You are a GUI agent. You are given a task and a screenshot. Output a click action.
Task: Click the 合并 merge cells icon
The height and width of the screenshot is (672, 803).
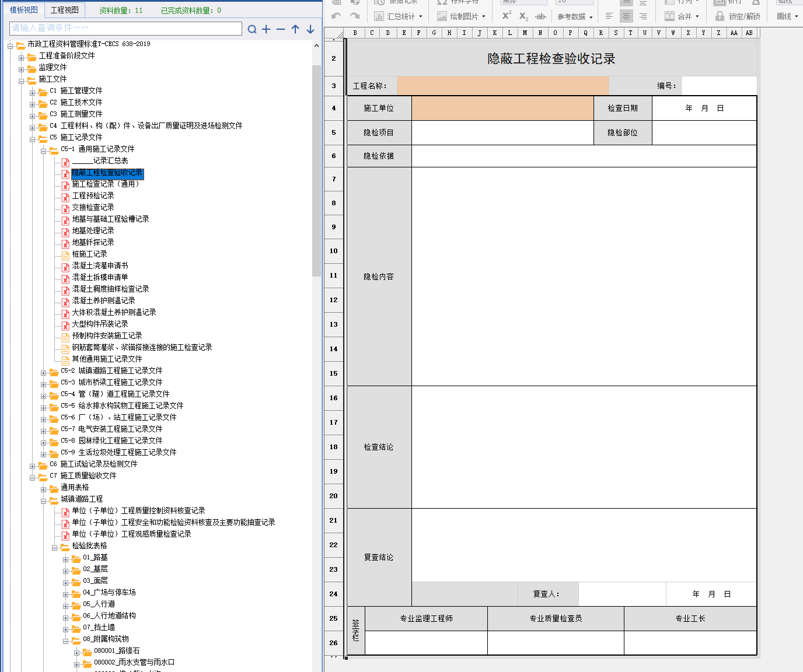coord(670,16)
